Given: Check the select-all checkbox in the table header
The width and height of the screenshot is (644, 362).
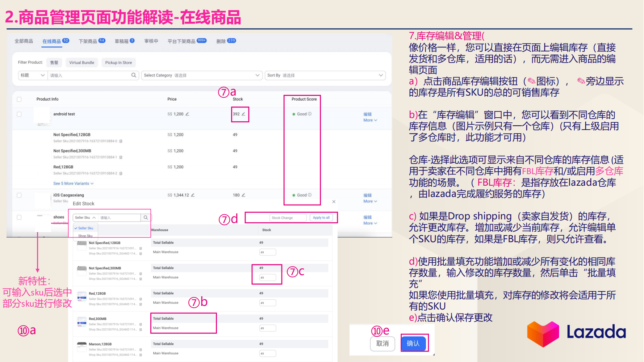Looking at the screenshot, I should [19, 99].
